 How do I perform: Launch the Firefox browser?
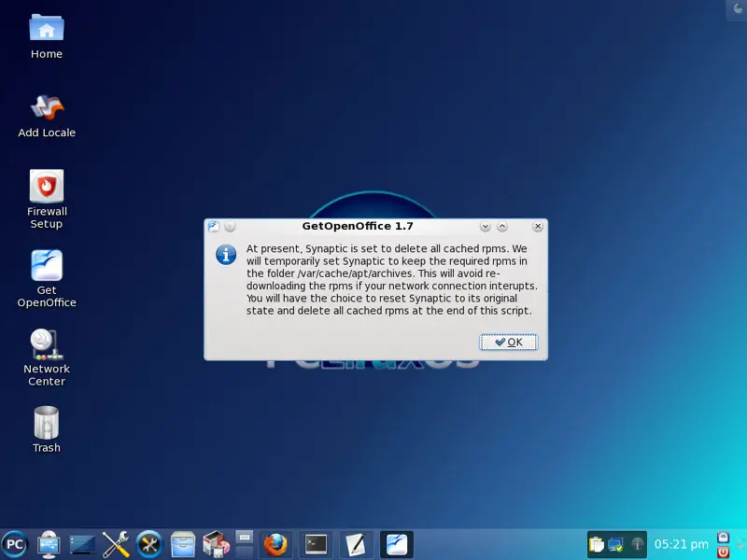275,544
